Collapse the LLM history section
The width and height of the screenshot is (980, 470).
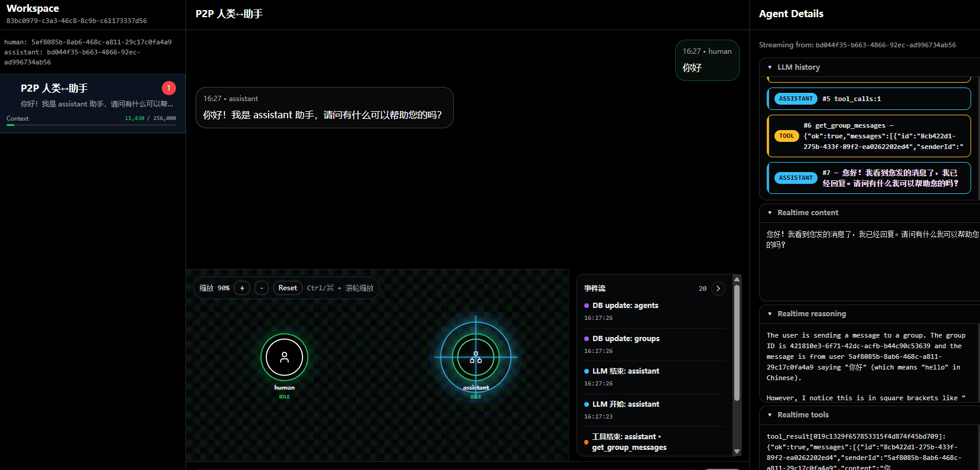pyautogui.click(x=770, y=67)
